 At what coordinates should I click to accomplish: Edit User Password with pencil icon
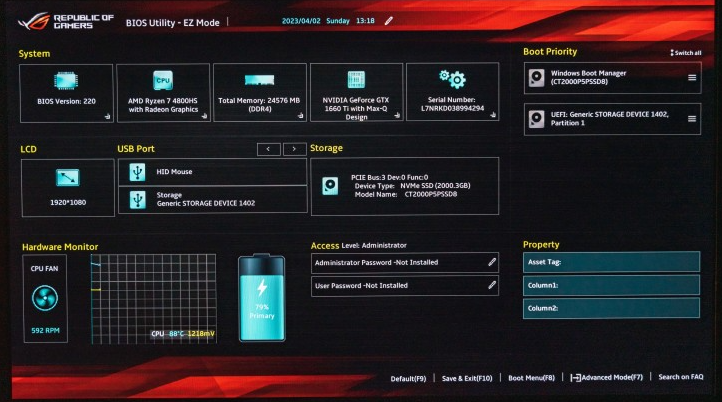click(x=492, y=285)
